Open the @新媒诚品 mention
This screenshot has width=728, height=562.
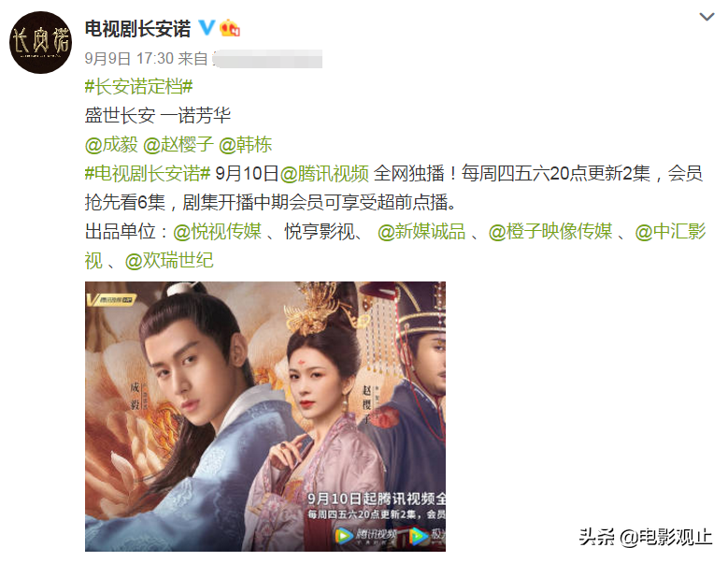(x=421, y=231)
